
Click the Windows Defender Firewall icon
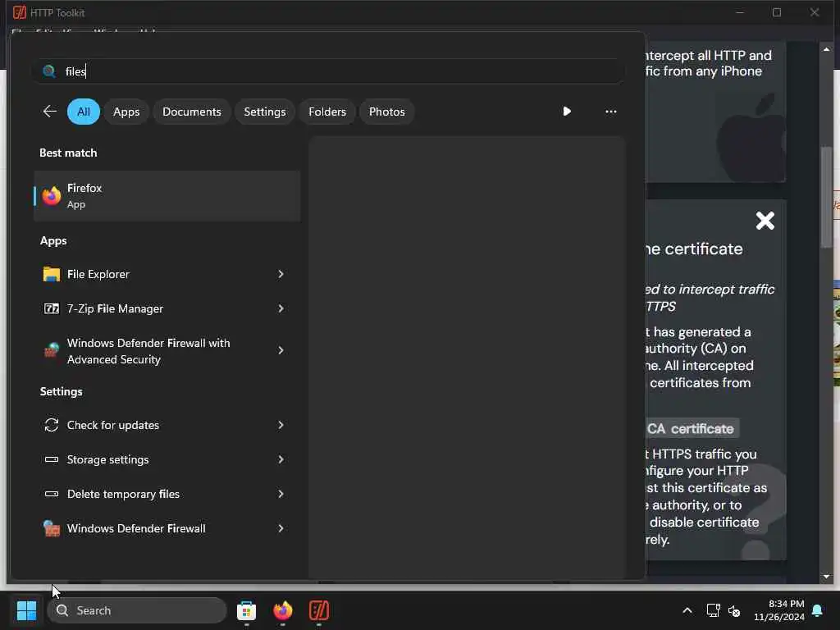click(x=52, y=528)
